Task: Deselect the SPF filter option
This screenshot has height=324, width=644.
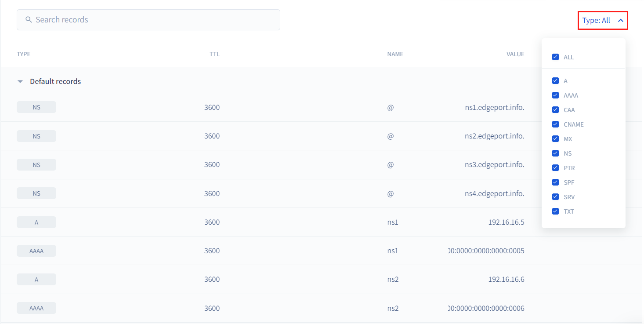Action: point(555,182)
